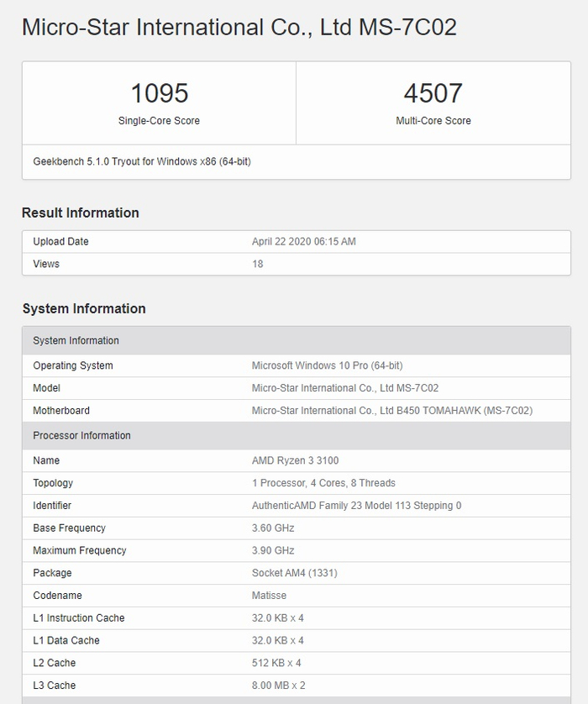588x704 pixels.
Task: Click the Topology label
Action: (x=53, y=483)
